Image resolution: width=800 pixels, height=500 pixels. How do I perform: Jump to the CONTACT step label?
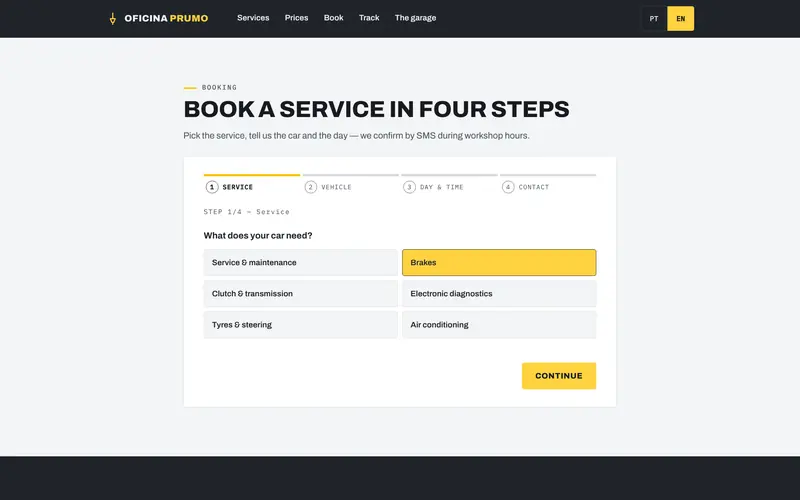tap(534, 187)
